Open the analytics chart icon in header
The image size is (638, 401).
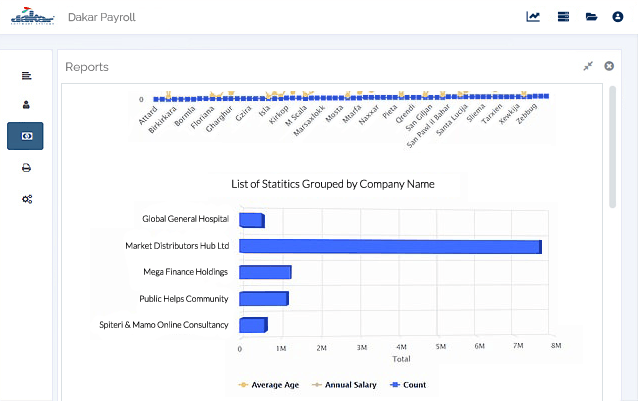coord(533,17)
